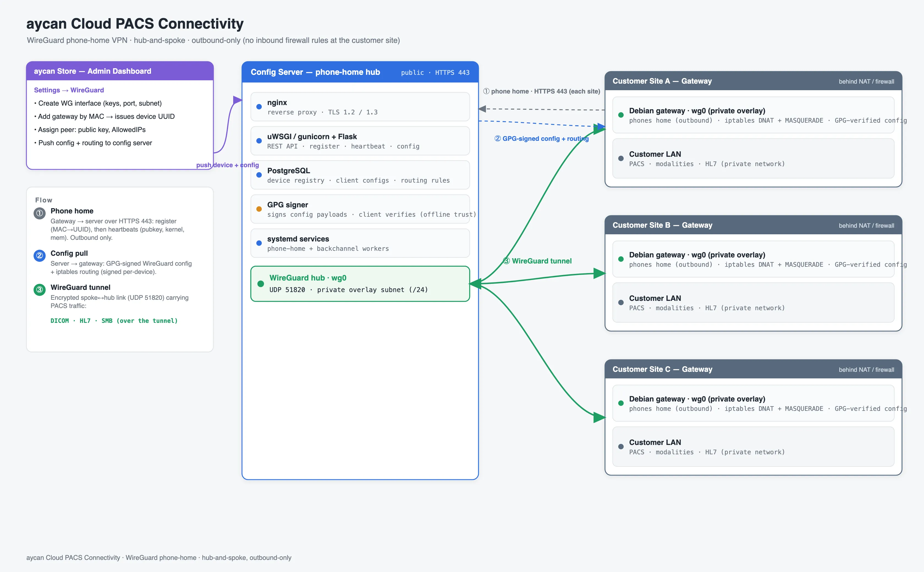Click the Customer LAN title in Site C
The width and height of the screenshot is (924, 572).
655,443
